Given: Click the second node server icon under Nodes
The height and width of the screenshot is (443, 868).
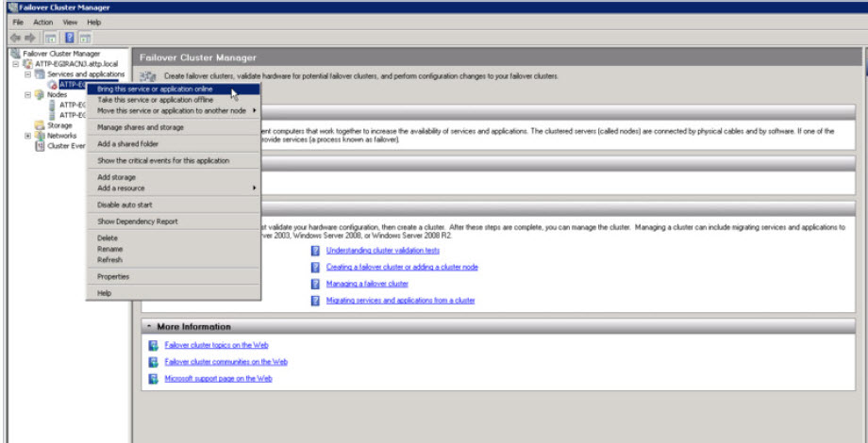Looking at the screenshot, I should click(52, 114).
